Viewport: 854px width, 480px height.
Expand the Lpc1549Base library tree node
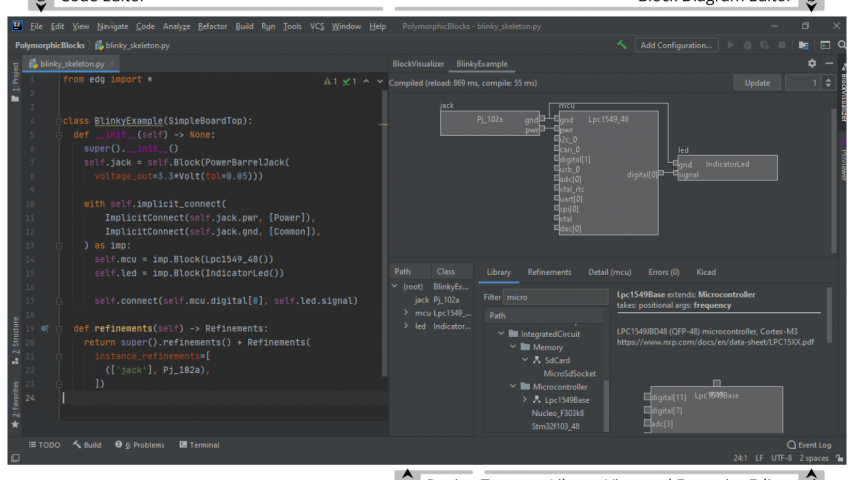[x=524, y=400]
